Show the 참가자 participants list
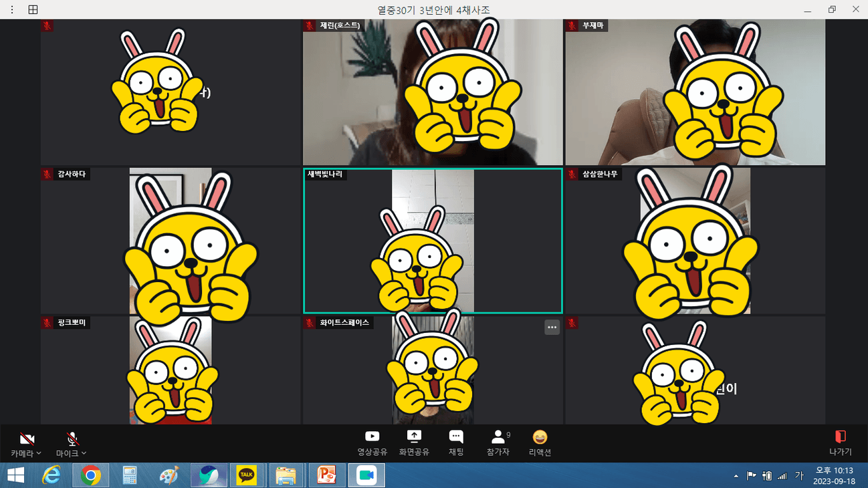The height and width of the screenshot is (488, 868). pyautogui.click(x=498, y=443)
